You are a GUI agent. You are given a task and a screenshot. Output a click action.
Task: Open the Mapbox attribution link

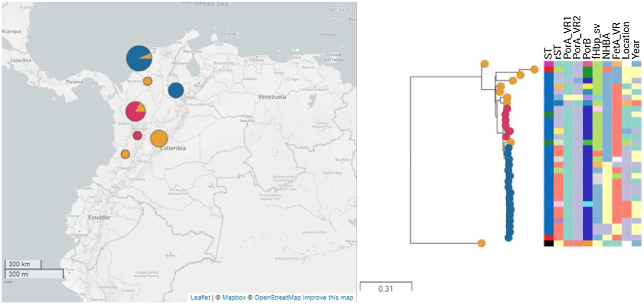(234, 297)
